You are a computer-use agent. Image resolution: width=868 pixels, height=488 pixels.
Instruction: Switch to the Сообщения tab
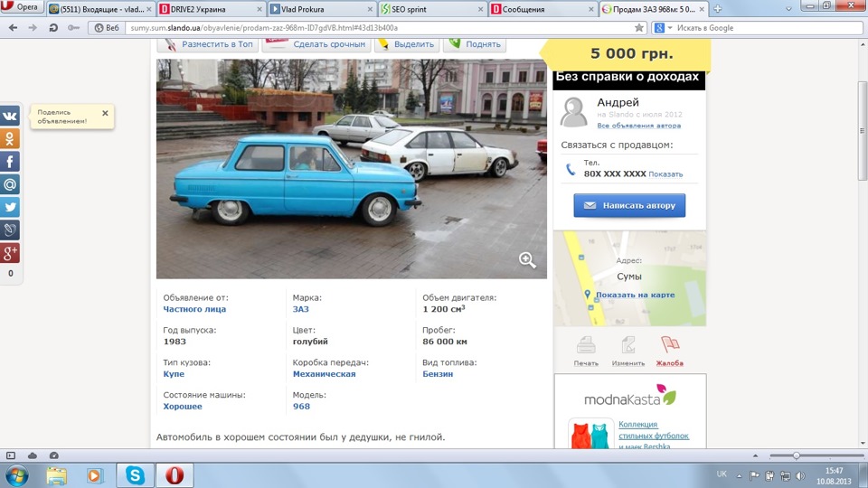(x=542, y=9)
